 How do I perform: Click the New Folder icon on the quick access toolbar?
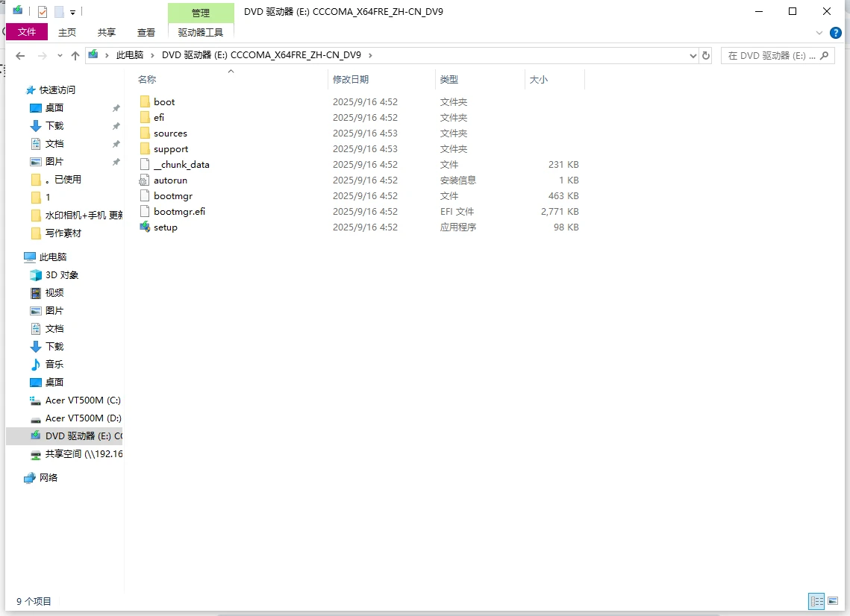[59, 12]
